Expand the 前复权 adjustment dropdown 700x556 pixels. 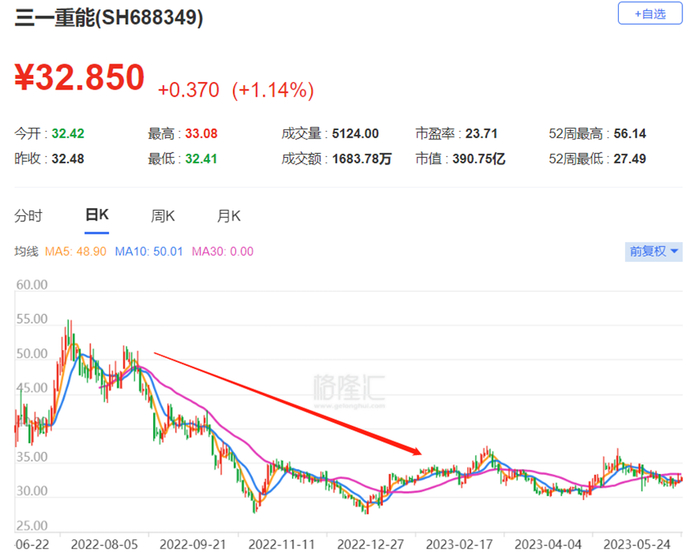(x=654, y=251)
